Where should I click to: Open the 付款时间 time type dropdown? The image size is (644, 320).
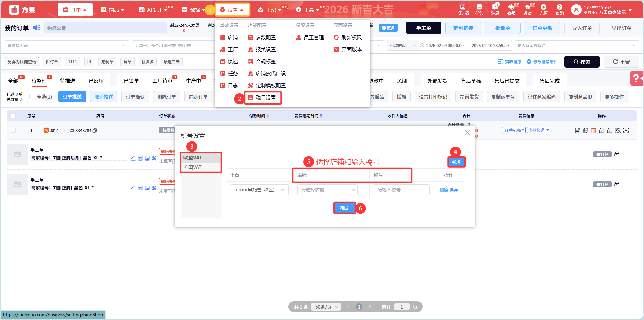(403, 45)
